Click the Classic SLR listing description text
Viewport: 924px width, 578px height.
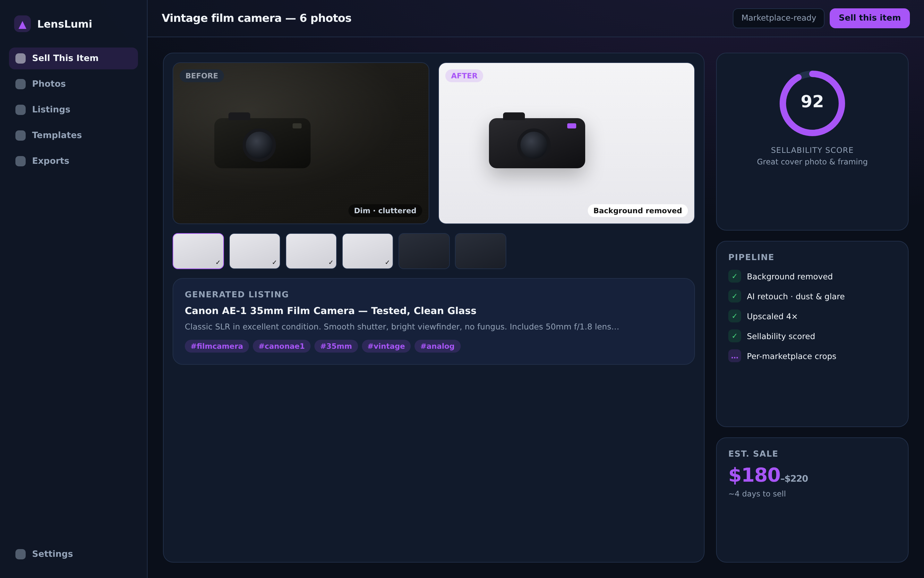click(402, 327)
